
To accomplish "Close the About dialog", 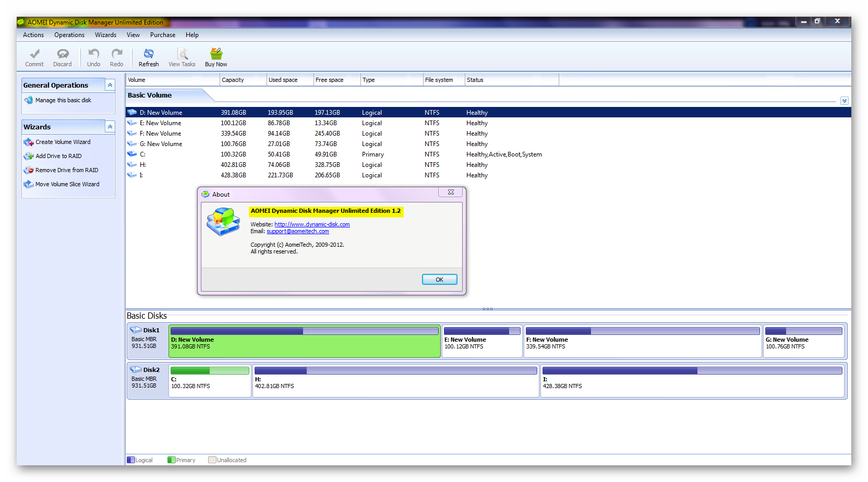I will coord(451,192).
